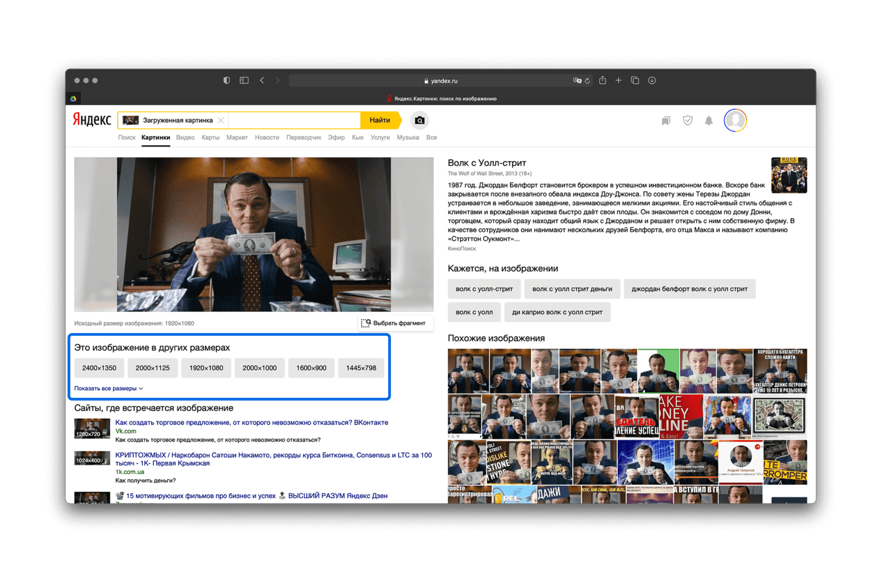882x588 pixels.
Task: Click inside the Yandex search field
Action: (x=294, y=120)
